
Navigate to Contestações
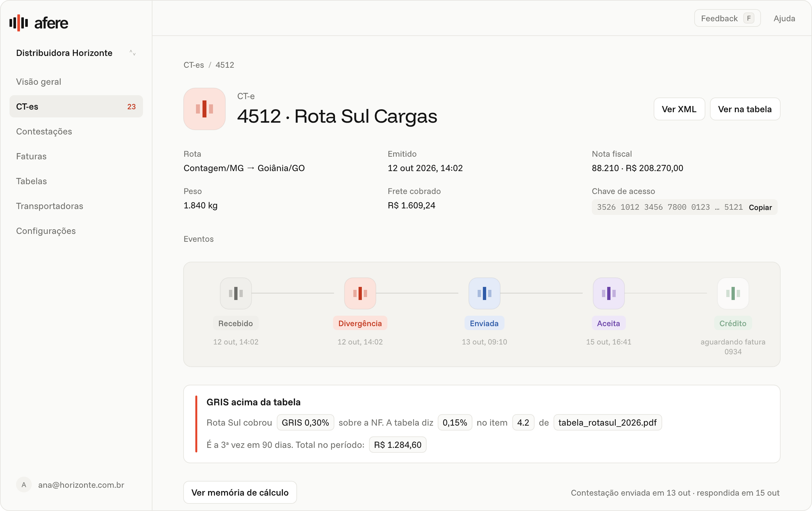click(x=76, y=131)
